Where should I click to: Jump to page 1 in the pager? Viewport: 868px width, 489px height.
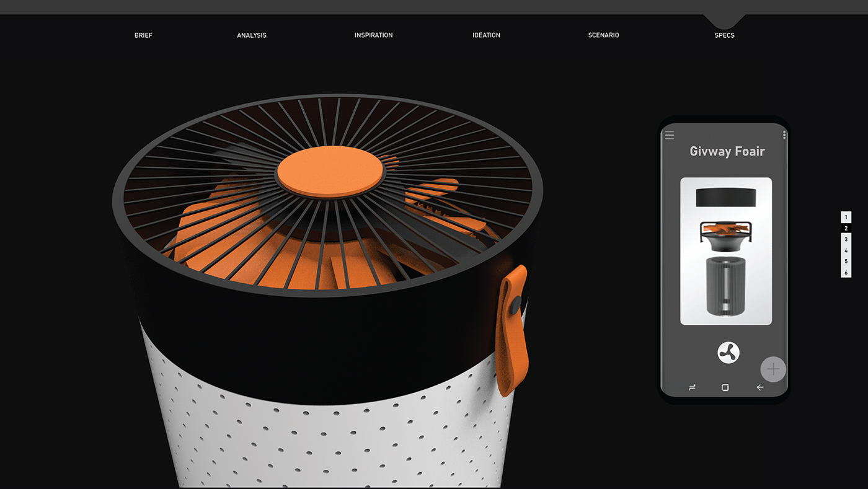pos(846,218)
